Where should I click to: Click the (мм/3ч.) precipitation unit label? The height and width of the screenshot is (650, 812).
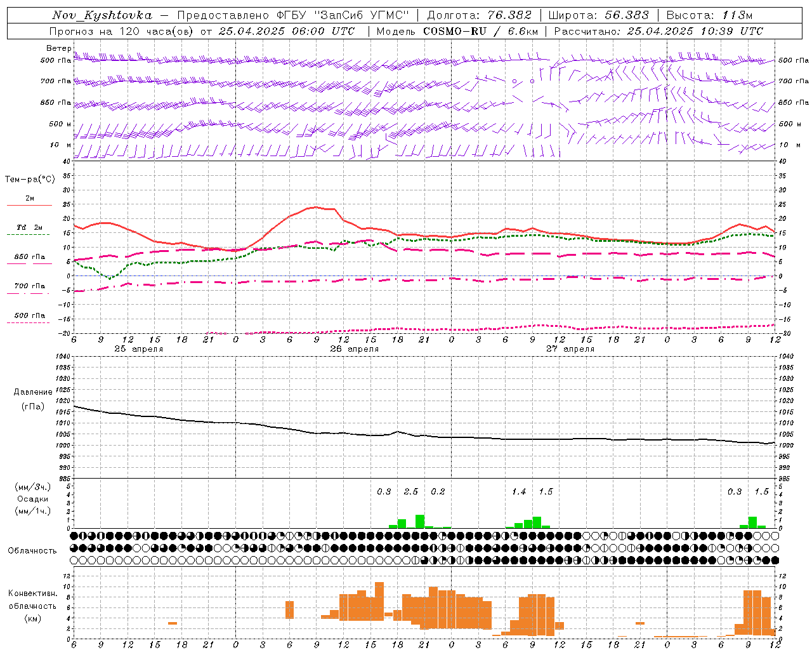33,487
